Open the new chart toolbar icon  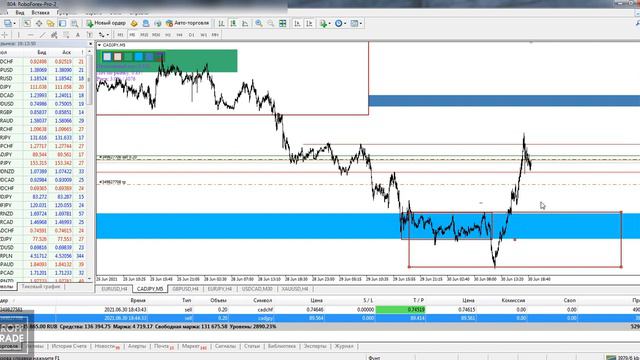tap(7, 24)
